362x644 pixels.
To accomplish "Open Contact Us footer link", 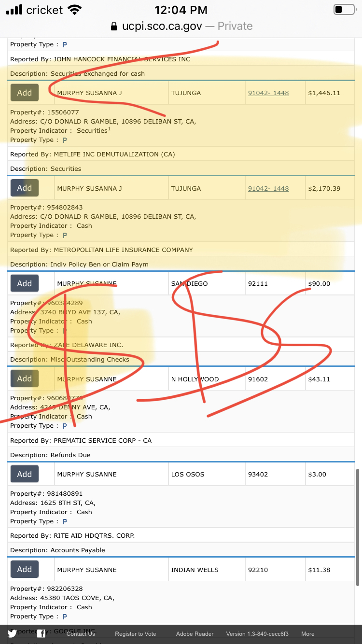I will 81,634.
